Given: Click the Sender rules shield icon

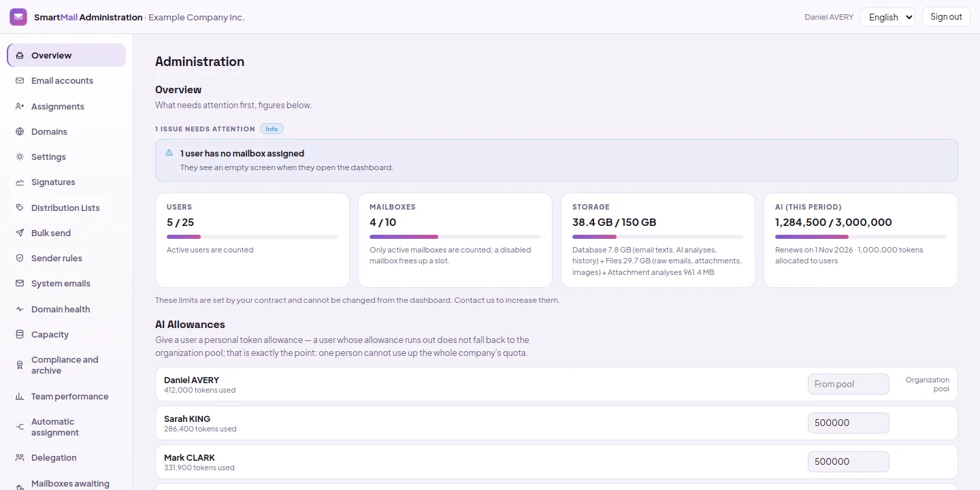Looking at the screenshot, I should point(20,259).
